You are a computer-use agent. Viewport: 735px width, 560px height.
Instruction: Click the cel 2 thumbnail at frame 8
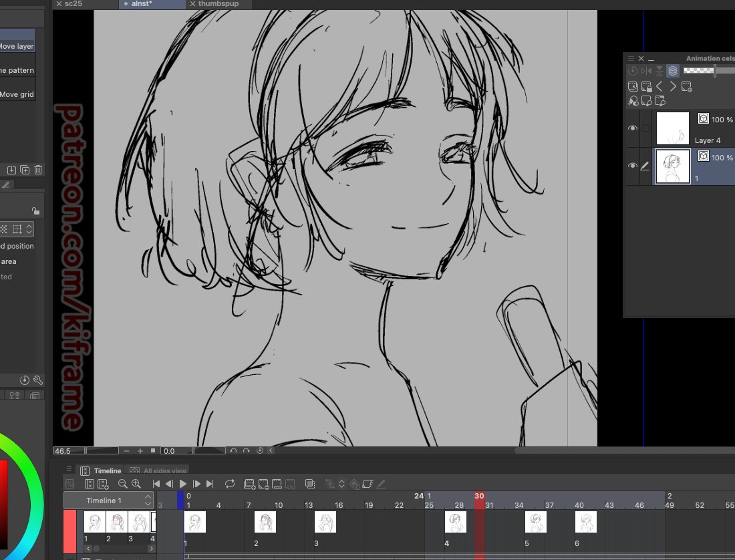click(265, 521)
